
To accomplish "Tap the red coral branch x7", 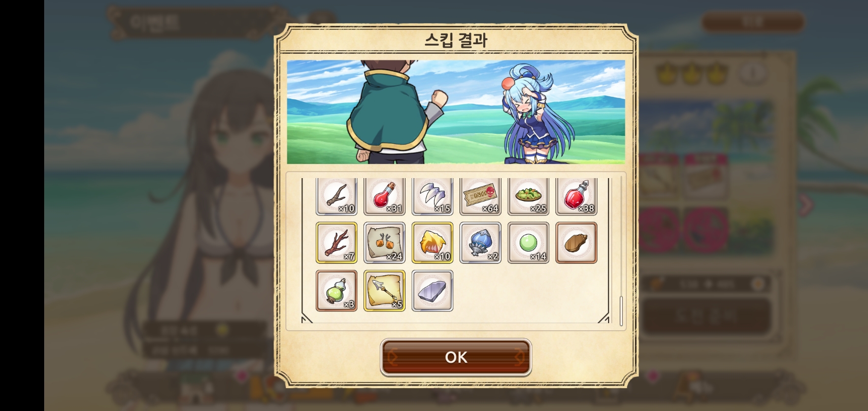I will click(337, 243).
